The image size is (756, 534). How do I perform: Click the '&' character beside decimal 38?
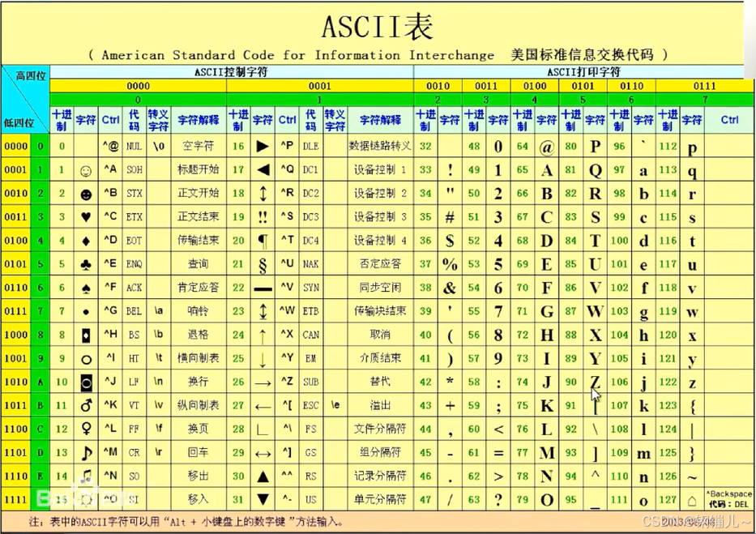[450, 288]
